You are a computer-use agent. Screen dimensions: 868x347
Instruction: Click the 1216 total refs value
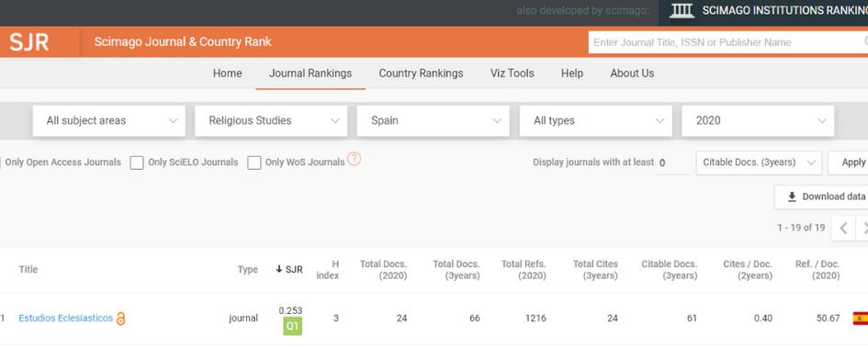535,319
